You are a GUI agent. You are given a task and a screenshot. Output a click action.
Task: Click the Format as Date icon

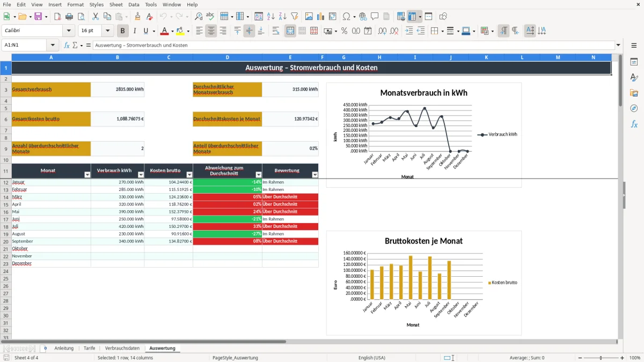(x=368, y=31)
